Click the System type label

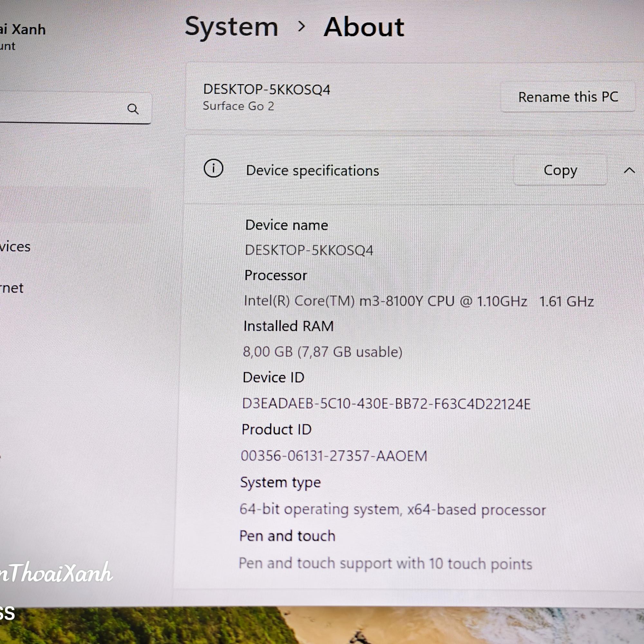click(x=280, y=483)
